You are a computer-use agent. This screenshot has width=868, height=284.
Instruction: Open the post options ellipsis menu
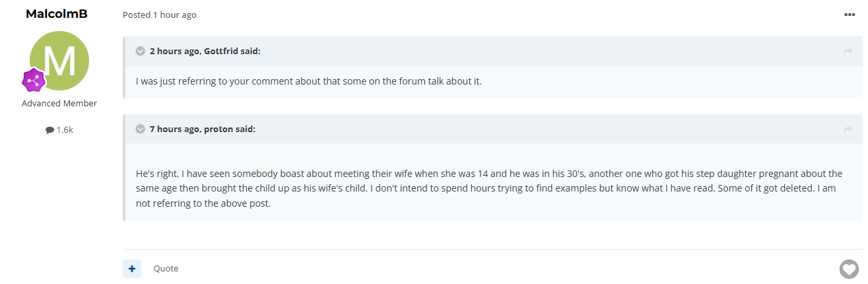[850, 15]
